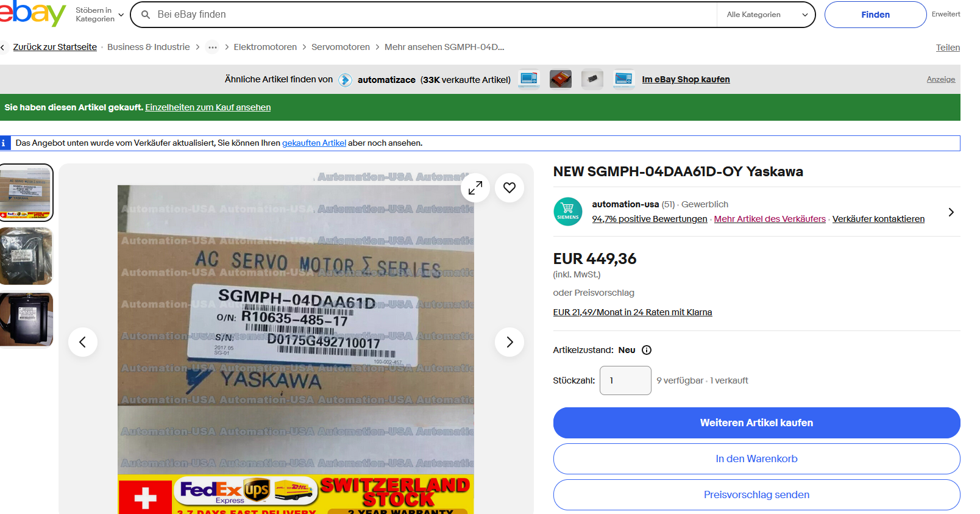Show previous image with left arrow
Viewport: 980px width, 514px height.
[x=83, y=342]
